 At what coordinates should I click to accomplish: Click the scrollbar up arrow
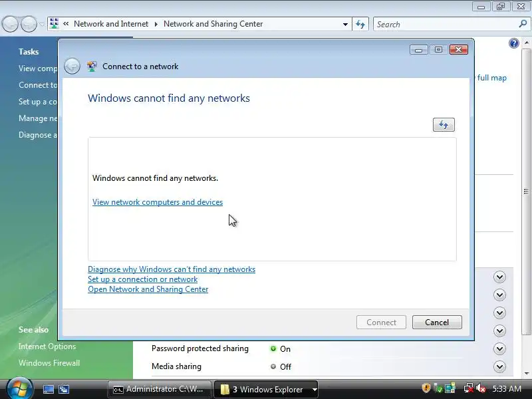point(526,43)
